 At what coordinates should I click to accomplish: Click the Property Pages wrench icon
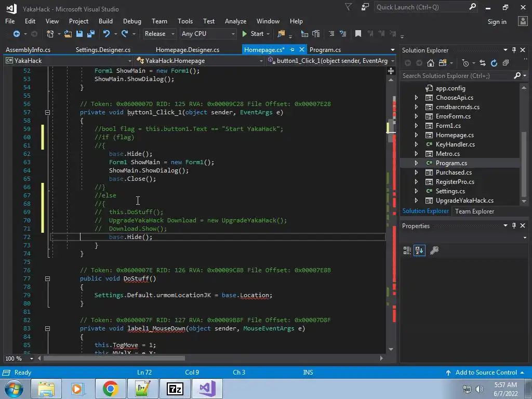[x=434, y=250]
